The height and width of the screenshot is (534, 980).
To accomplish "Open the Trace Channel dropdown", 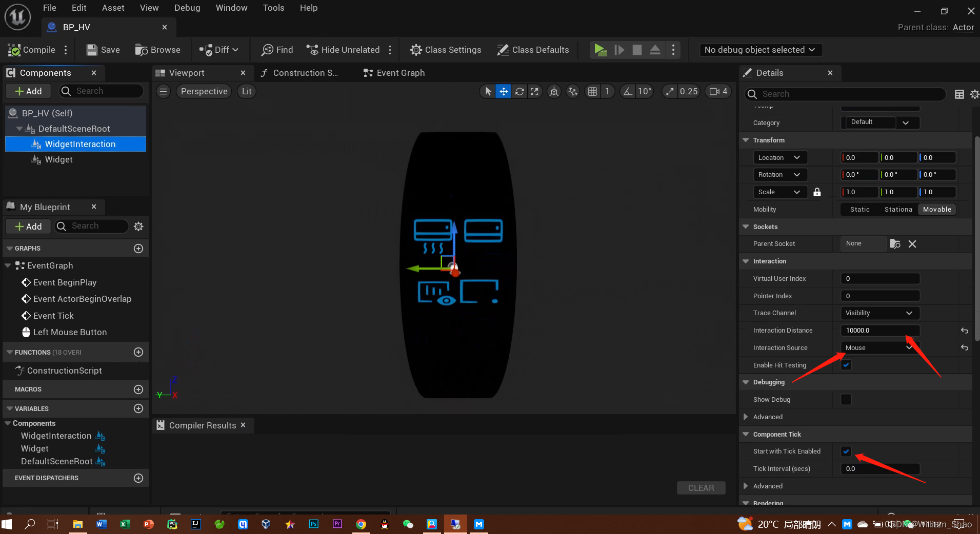I will pos(878,313).
